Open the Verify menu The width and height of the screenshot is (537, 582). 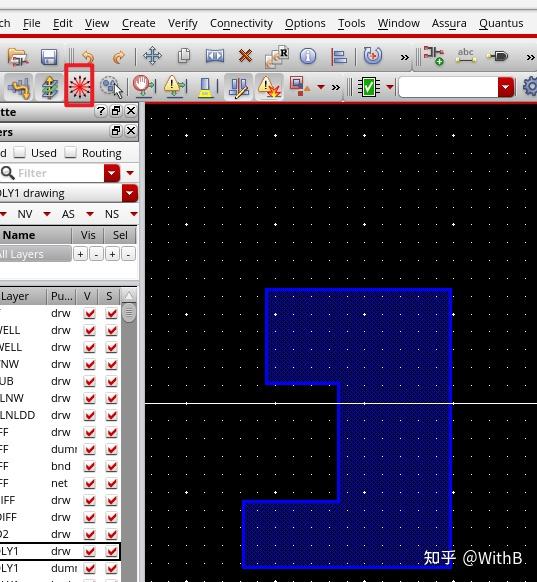[183, 23]
